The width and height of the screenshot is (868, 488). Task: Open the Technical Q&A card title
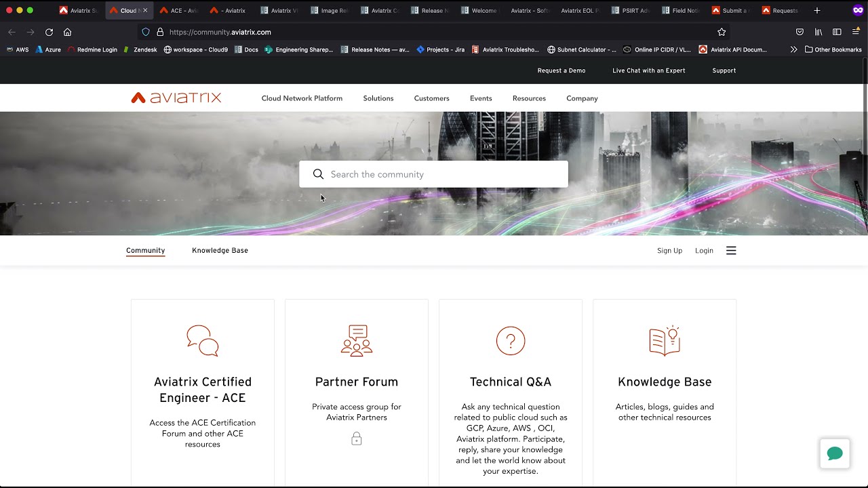click(511, 382)
